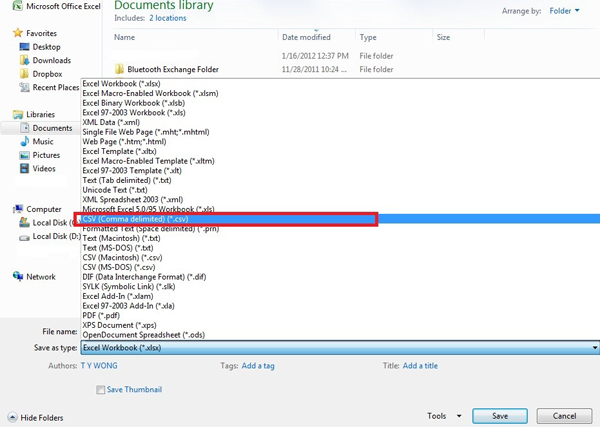This screenshot has width=600, height=427.
Task: Open the Bluetooth Exchange Folder icon
Action: coord(119,69)
